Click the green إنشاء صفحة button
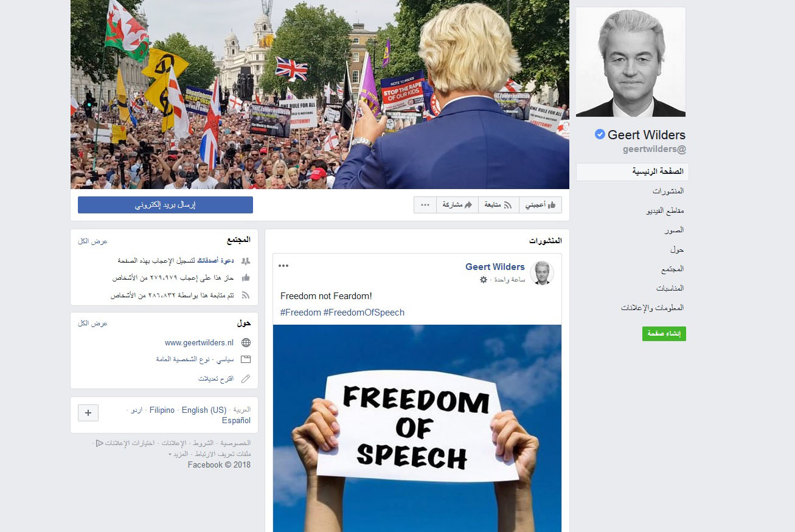This screenshot has width=795, height=532. point(664,333)
